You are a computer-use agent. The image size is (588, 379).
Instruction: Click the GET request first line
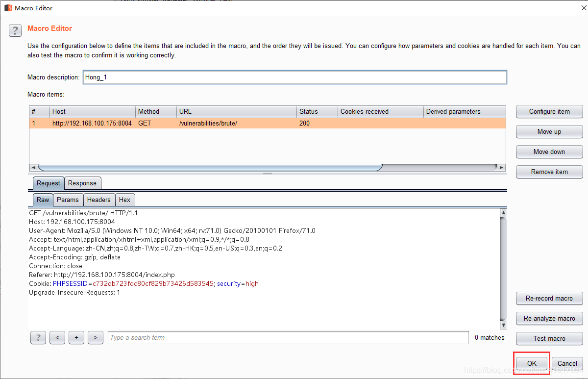tap(83, 213)
